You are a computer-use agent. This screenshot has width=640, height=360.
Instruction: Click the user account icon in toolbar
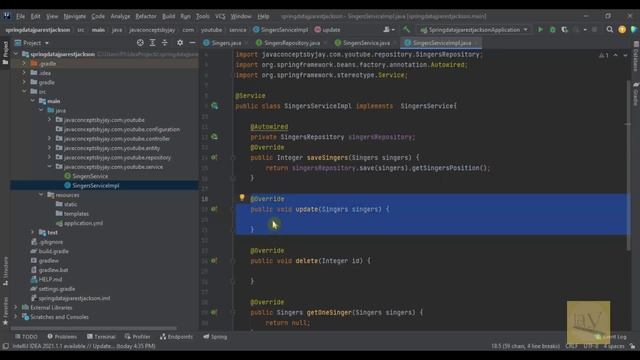click(389, 30)
